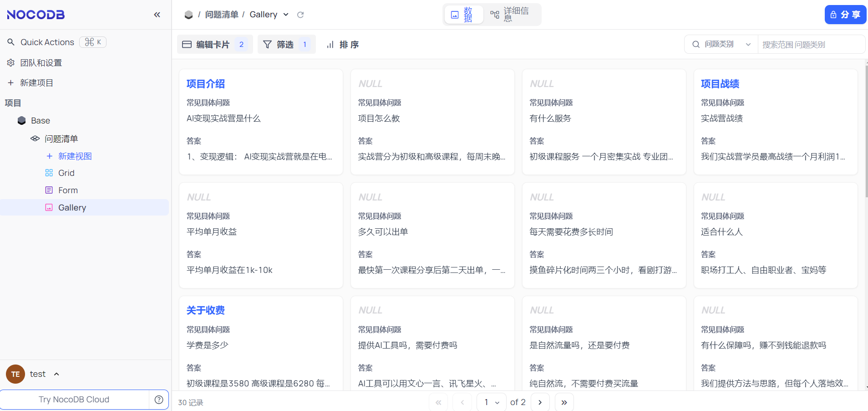Screen dimensions: 868x411
Task: Click the Form view icon
Action: click(x=49, y=190)
